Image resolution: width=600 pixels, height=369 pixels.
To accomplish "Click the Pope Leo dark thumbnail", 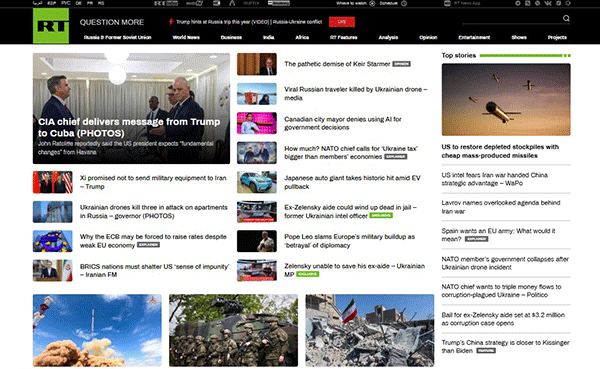I will [257, 241].
